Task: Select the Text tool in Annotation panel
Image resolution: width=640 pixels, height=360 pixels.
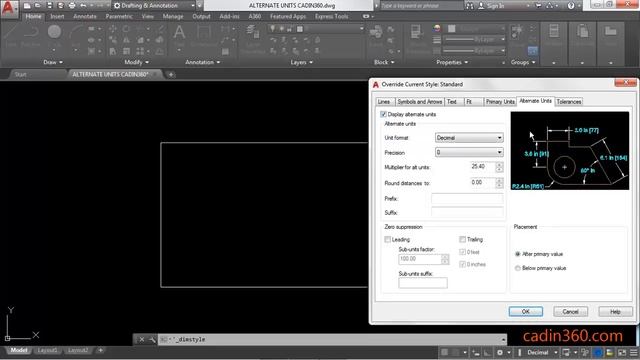Action: point(179,35)
